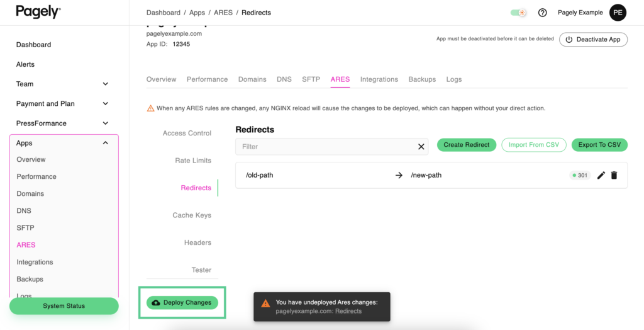Click Export To CSV button
Screen dimensions: 644x330
coord(599,145)
